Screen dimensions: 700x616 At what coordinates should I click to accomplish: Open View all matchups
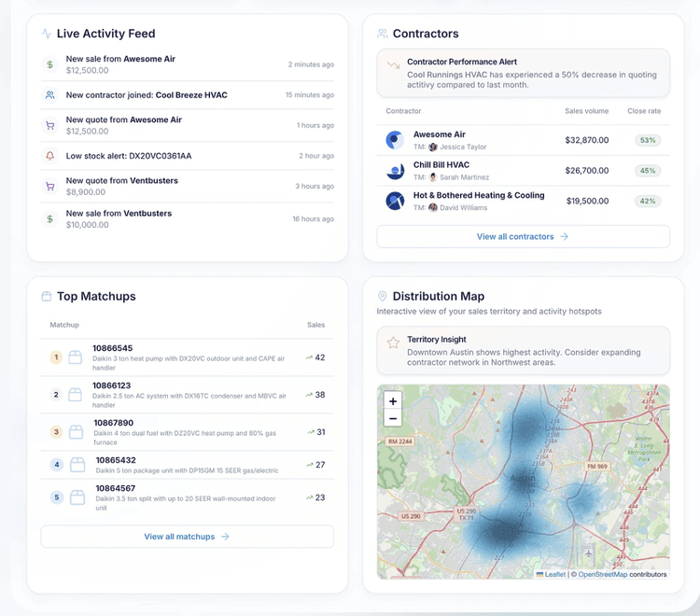pyautogui.click(x=187, y=537)
